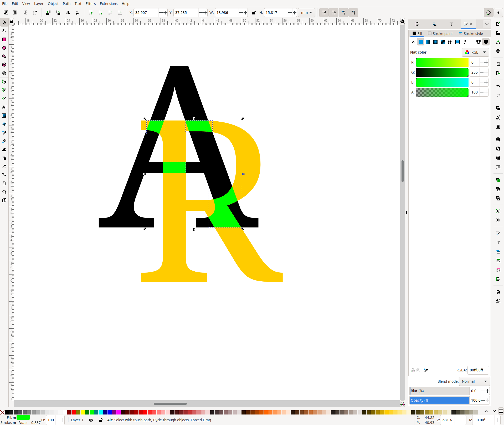Open the mm units dropdown
This screenshot has width=504, height=425.
click(x=306, y=13)
